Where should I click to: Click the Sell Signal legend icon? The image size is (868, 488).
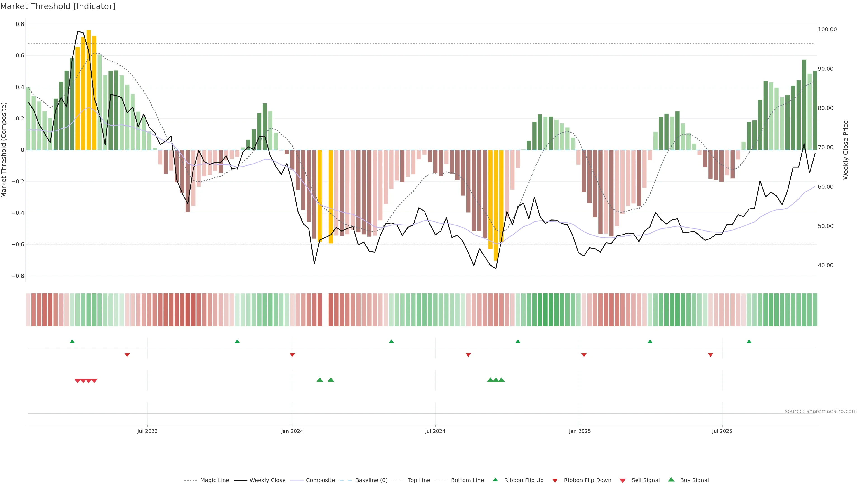623,481
